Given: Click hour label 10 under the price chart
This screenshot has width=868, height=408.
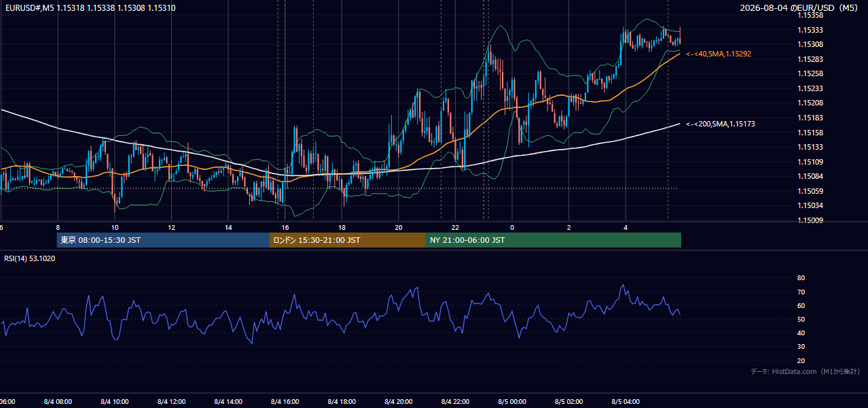Looking at the screenshot, I should pos(115,227).
